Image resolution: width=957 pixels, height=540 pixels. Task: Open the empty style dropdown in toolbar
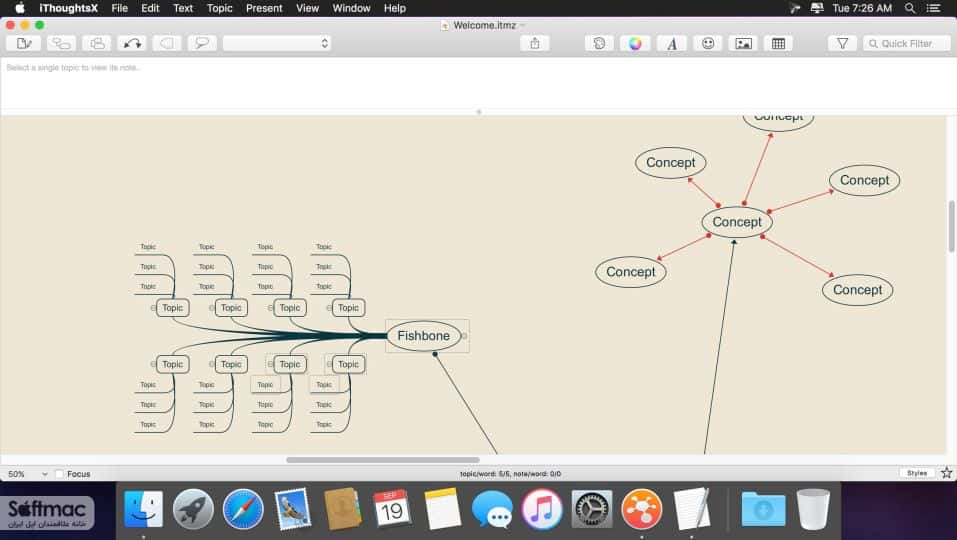277,43
